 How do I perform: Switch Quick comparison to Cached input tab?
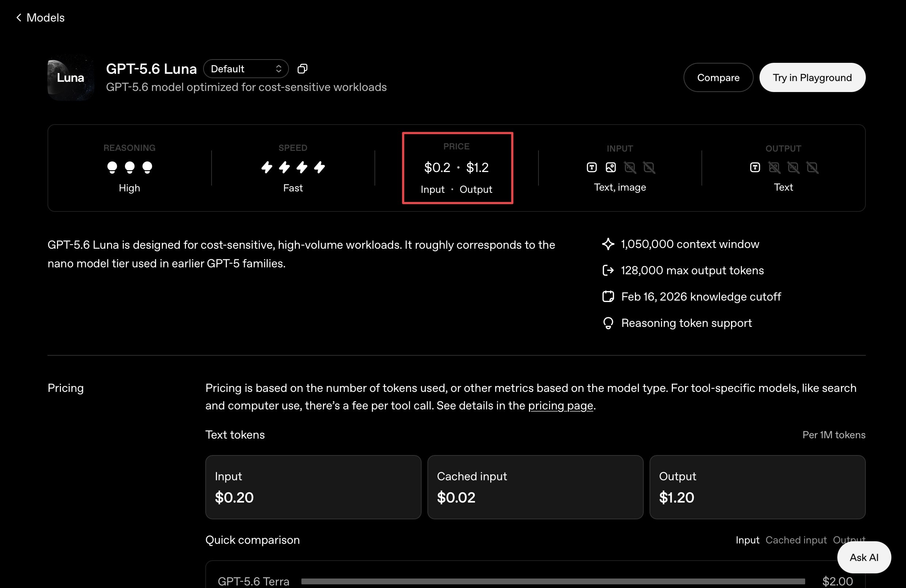click(x=796, y=540)
